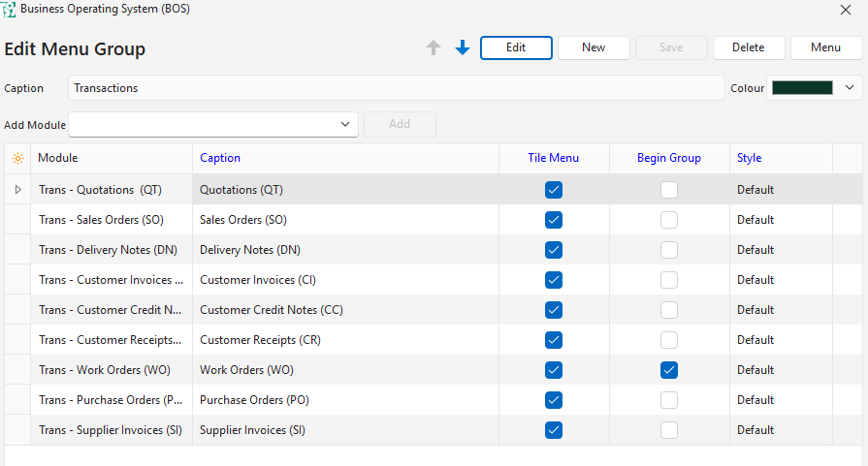Click the New button
Viewport: 868px width, 466px height.
[x=594, y=47]
